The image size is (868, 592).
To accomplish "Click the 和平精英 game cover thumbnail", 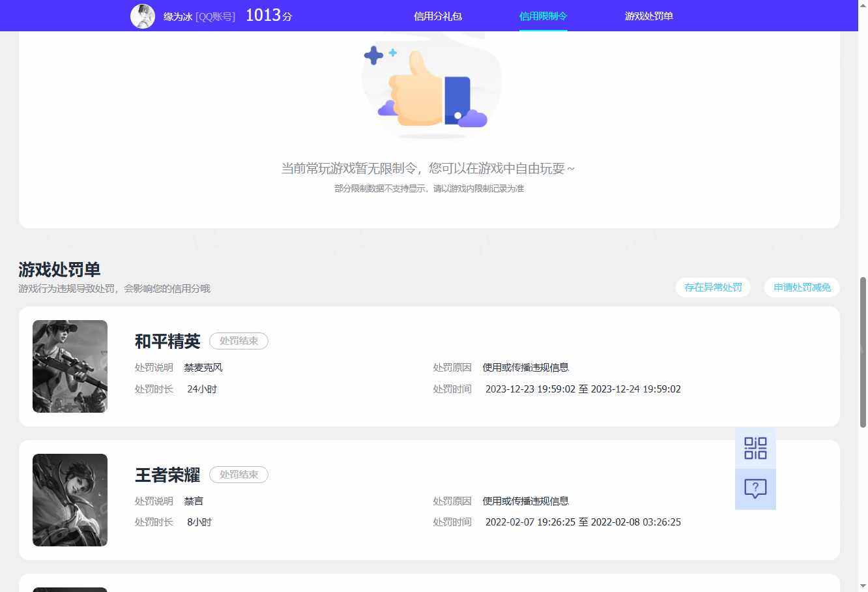I will coord(70,366).
